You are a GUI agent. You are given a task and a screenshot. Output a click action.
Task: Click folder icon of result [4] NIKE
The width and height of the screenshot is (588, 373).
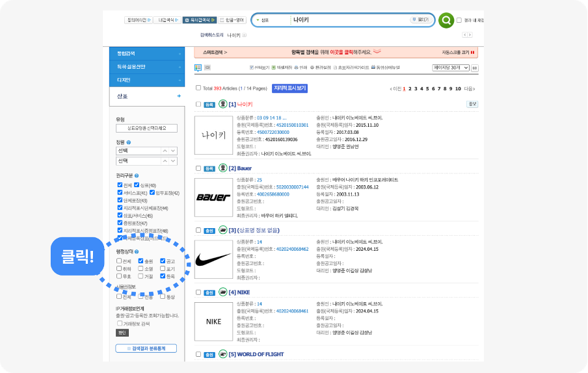point(222,291)
